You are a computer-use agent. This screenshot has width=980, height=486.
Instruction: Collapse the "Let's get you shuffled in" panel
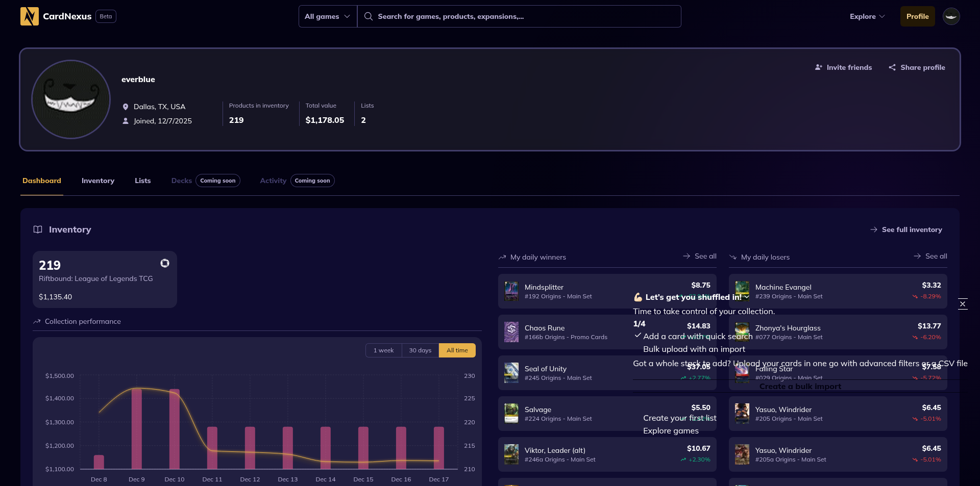(747, 297)
